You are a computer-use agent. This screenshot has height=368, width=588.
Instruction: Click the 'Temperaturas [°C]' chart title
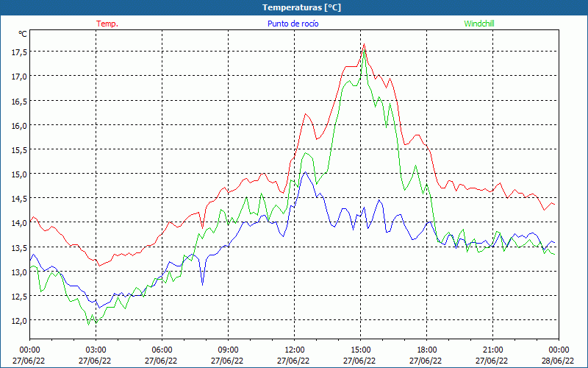point(302,7)
